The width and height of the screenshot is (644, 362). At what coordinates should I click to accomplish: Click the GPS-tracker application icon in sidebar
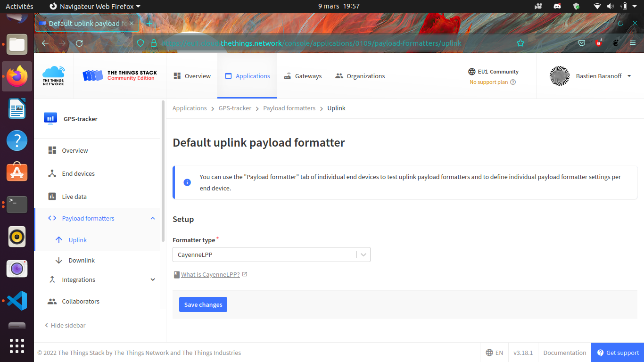[x=50, y=118]
